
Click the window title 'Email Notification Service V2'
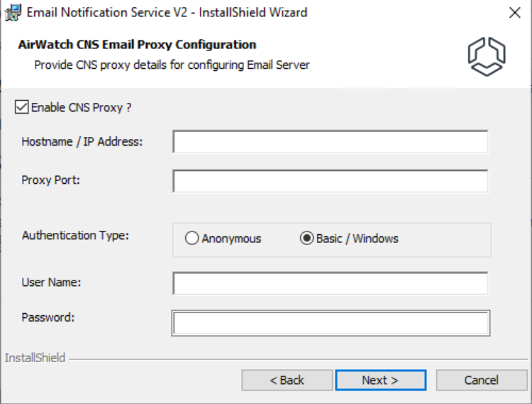[x=107, y=13]
